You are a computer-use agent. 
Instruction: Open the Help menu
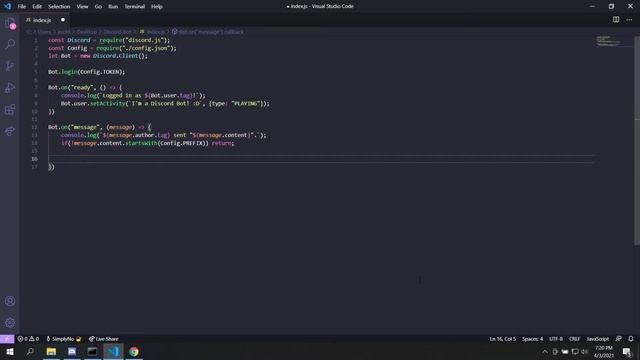157,6
